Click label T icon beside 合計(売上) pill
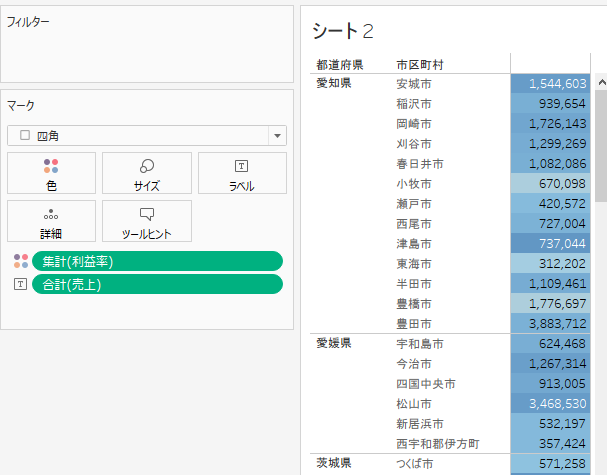 (21, 285)
